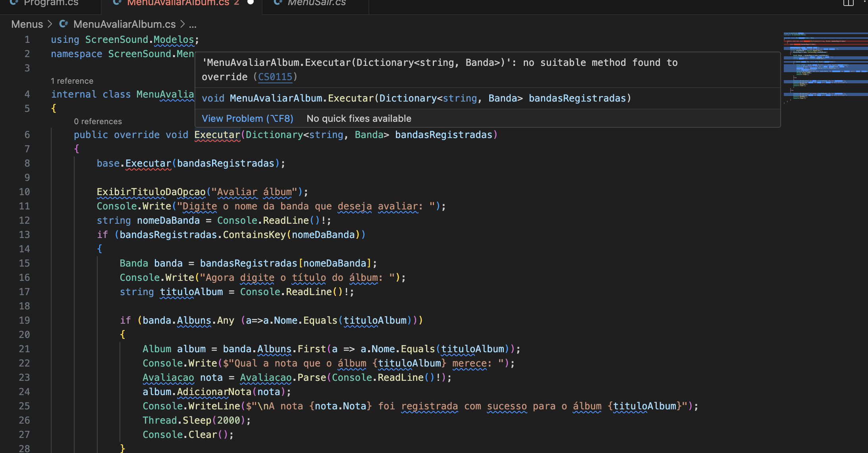Click the split editor icon
The image size is (868, 453).
click(848, 3)
